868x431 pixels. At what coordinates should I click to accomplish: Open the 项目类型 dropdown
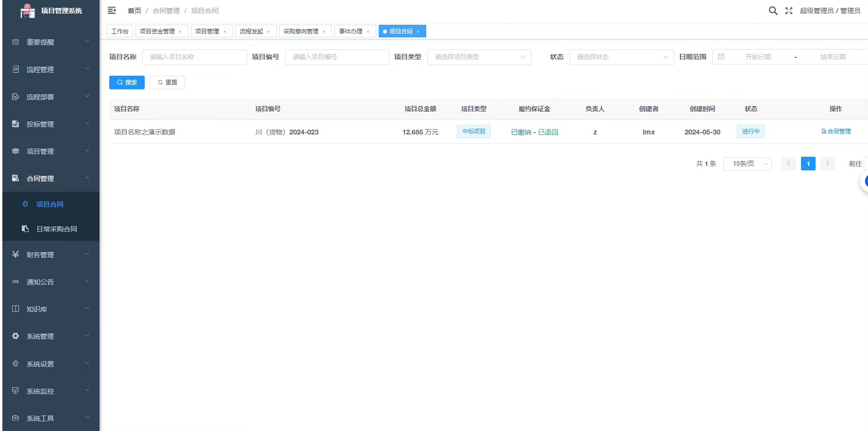point(479,57)
